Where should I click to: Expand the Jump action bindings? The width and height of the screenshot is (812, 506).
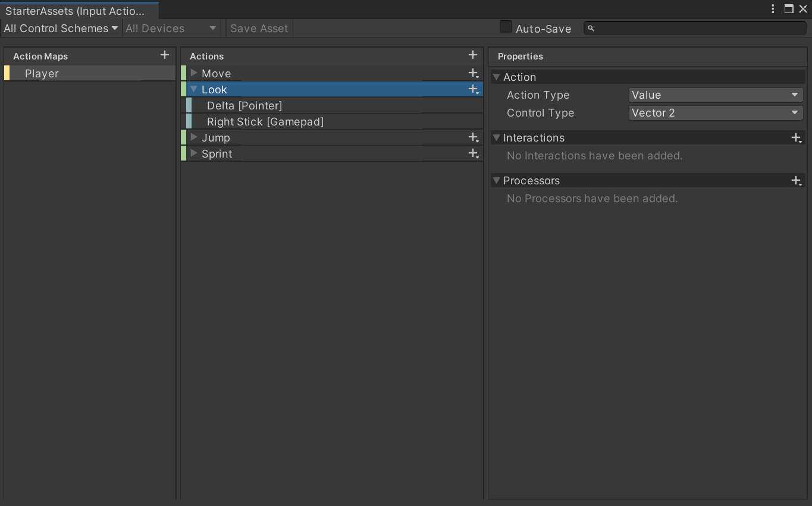coord(194,137)
